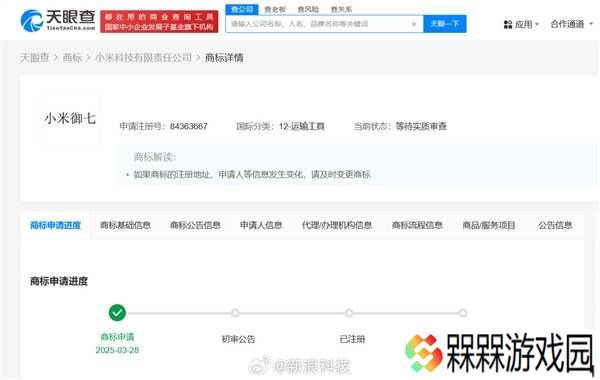The height and width of the screenshot is (380, 600).
Task: Go to 天眼查 breadcrumb link
Action: (x=34, y=58)
